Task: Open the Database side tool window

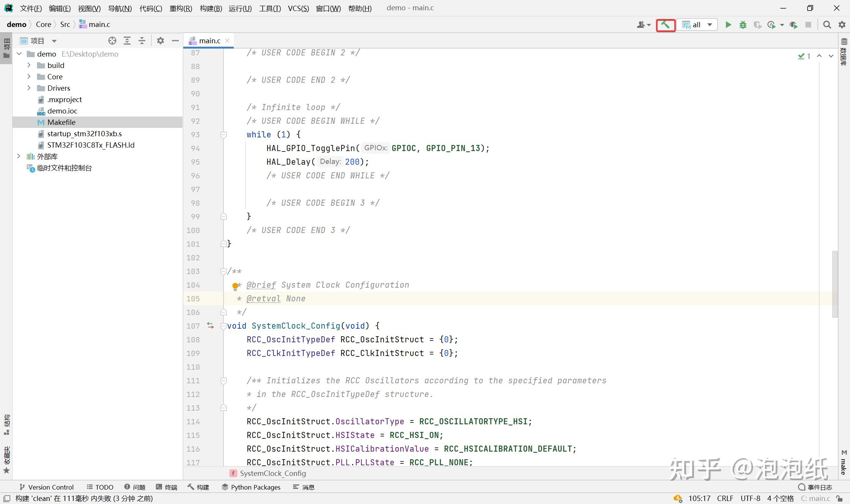Action: [844, 52]
